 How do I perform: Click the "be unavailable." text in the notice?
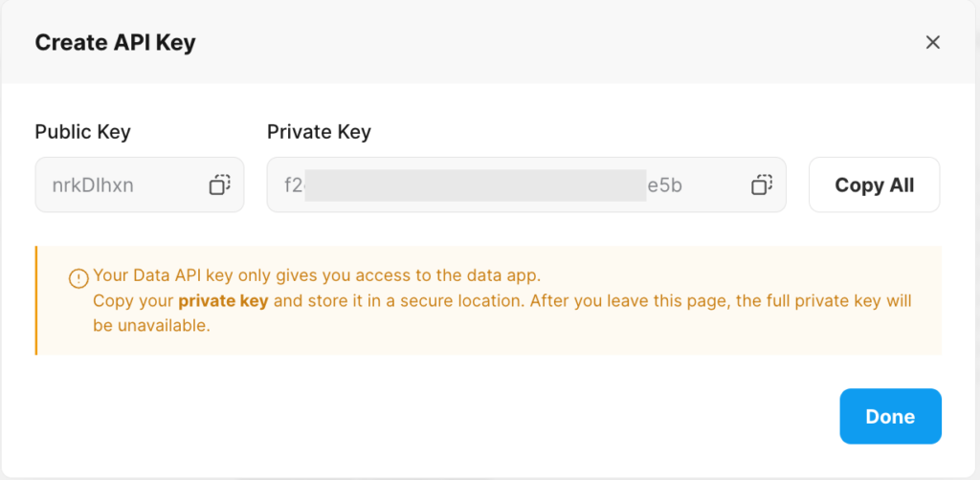click(151, 326)
